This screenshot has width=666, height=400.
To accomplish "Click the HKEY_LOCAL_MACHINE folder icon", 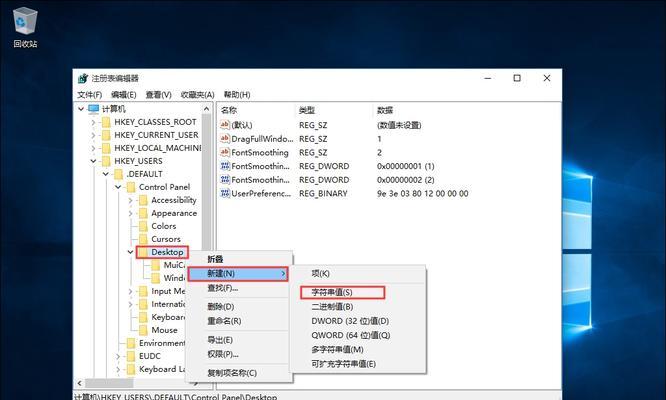I will pyautogui.click(x=106, y=148).
